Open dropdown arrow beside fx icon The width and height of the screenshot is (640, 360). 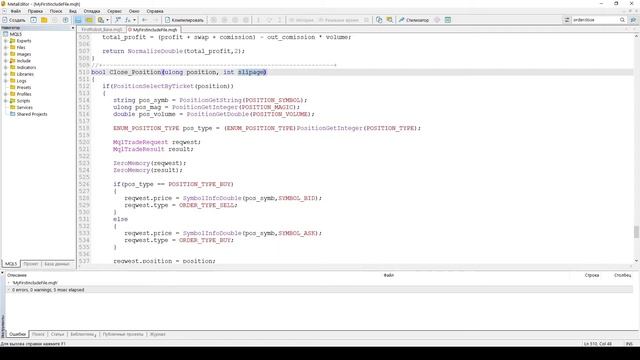[x=134, y=20]
